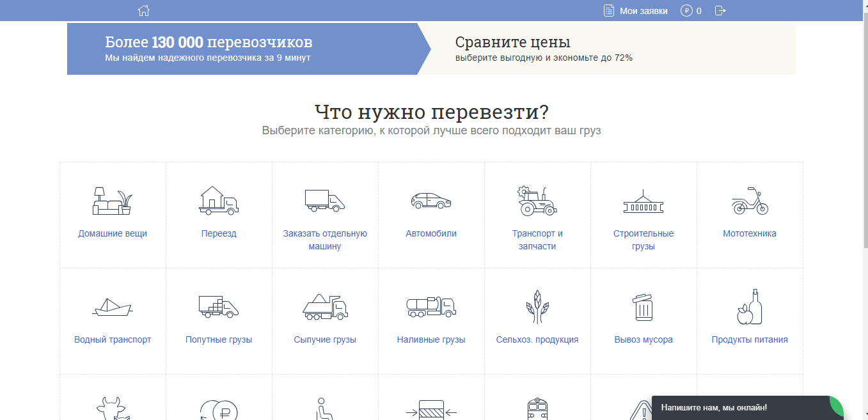
Task: Click the Попутные грузы link
Action: tap(219, 339)
